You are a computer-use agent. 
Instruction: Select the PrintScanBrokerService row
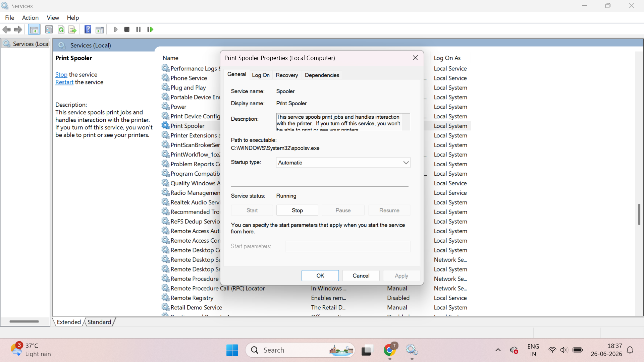tap(191, 145)
